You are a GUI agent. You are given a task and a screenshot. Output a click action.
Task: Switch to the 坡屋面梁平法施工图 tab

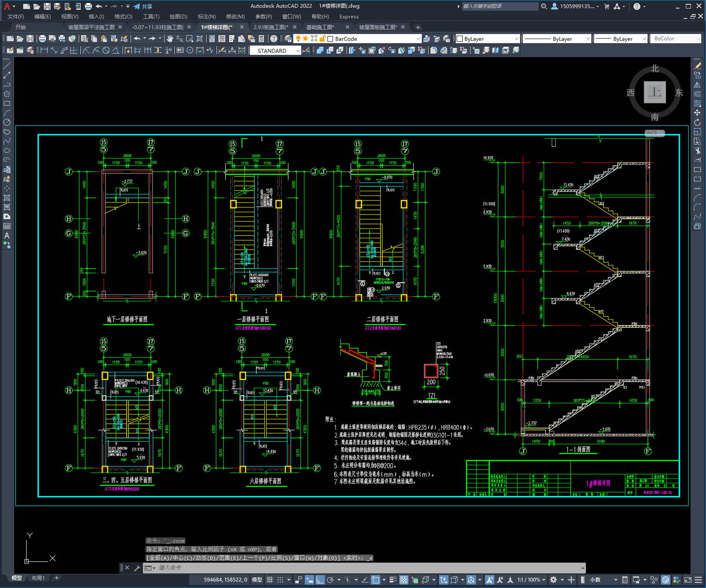click(91, 27)
